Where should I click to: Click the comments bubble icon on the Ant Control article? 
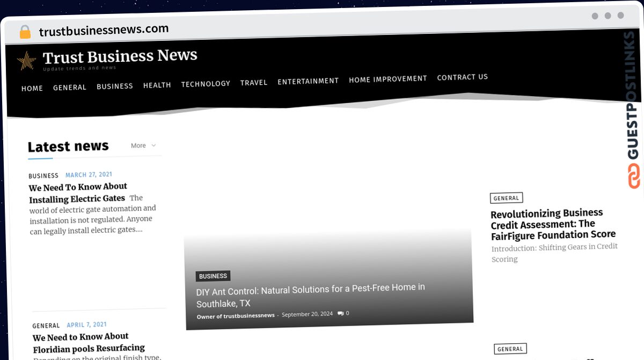point(340,313)
